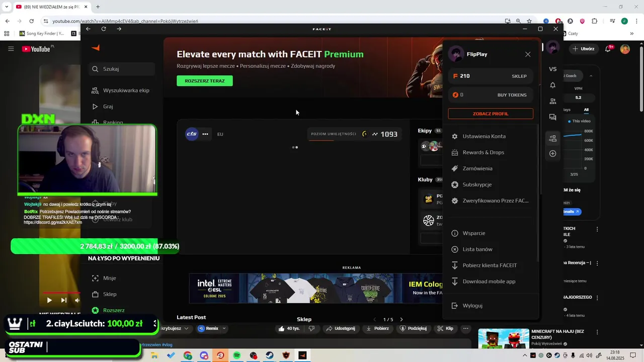The image size is (644, 362).
Task: Open the MINECRAFT NA HAJU video thumbnail
Action: (504, 338)
